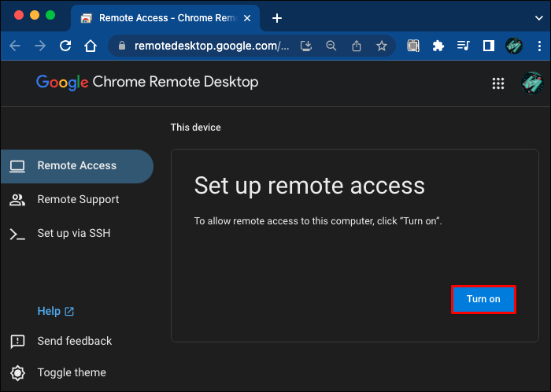Open the media controls toolbar icon

pos(464,46)
